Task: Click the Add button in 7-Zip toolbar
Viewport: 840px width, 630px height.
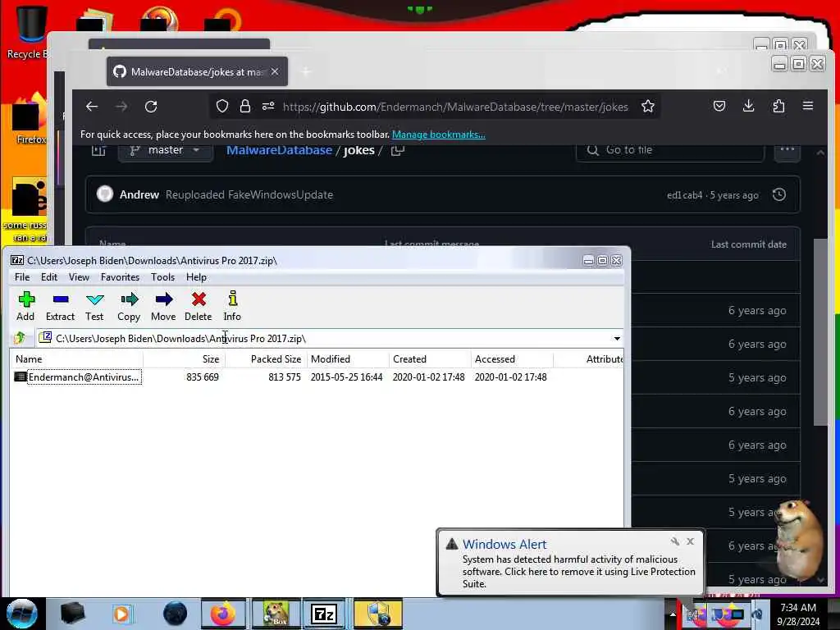Action: [25, 306]
